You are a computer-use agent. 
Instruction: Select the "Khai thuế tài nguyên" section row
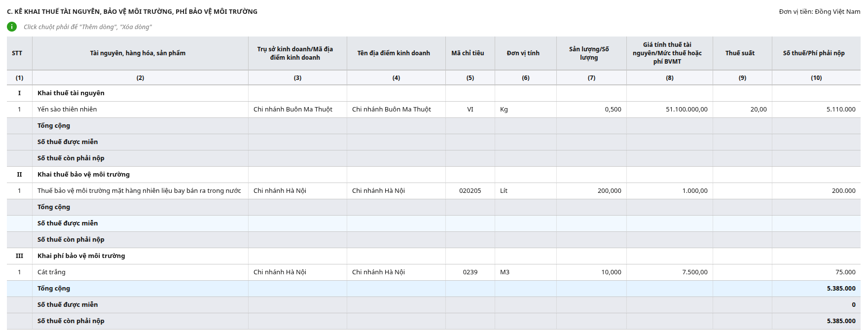tap(71, 93)
